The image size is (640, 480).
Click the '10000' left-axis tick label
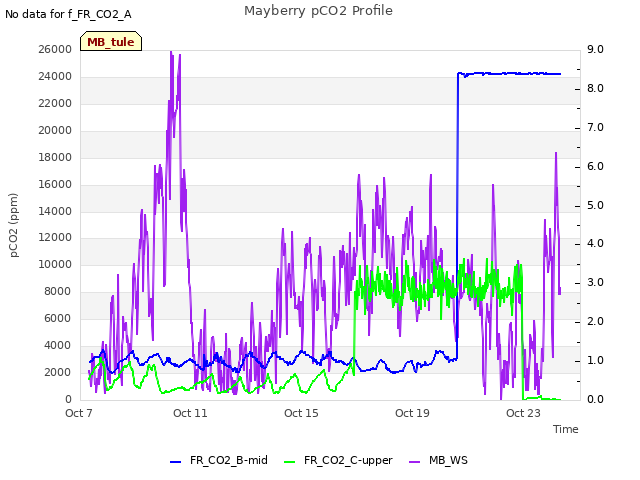coord(55,264)
